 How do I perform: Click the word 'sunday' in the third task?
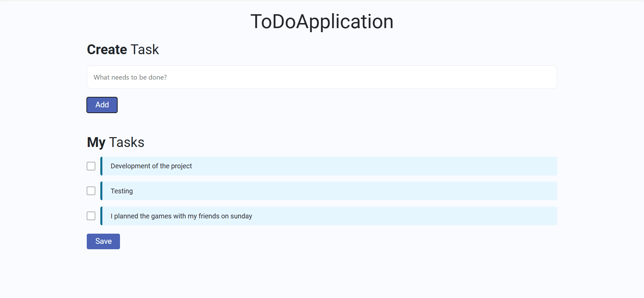click(x=241, y=216)
